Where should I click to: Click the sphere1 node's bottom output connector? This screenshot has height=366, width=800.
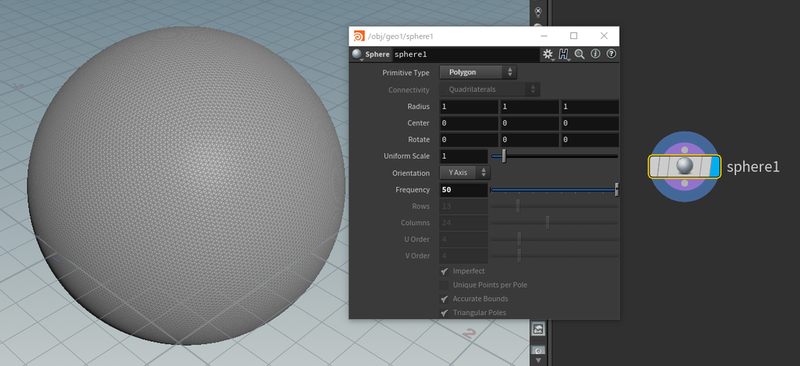[x=685, y=183]
